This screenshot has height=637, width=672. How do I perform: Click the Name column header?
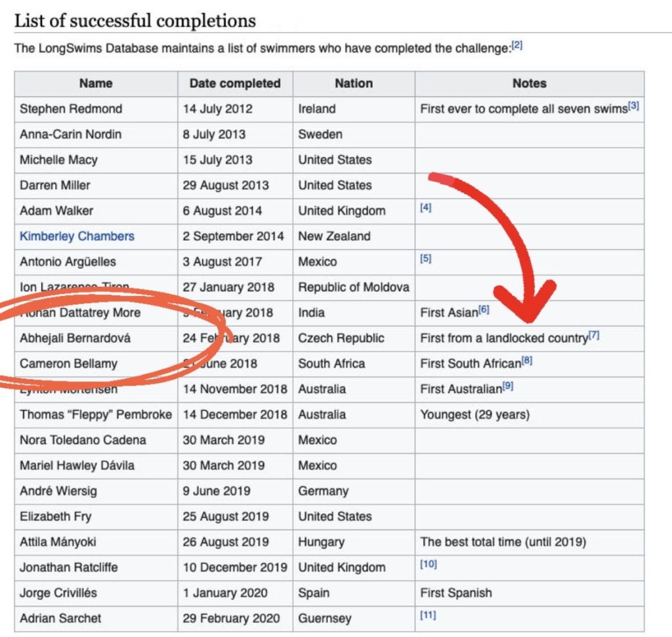click(96, 83)
